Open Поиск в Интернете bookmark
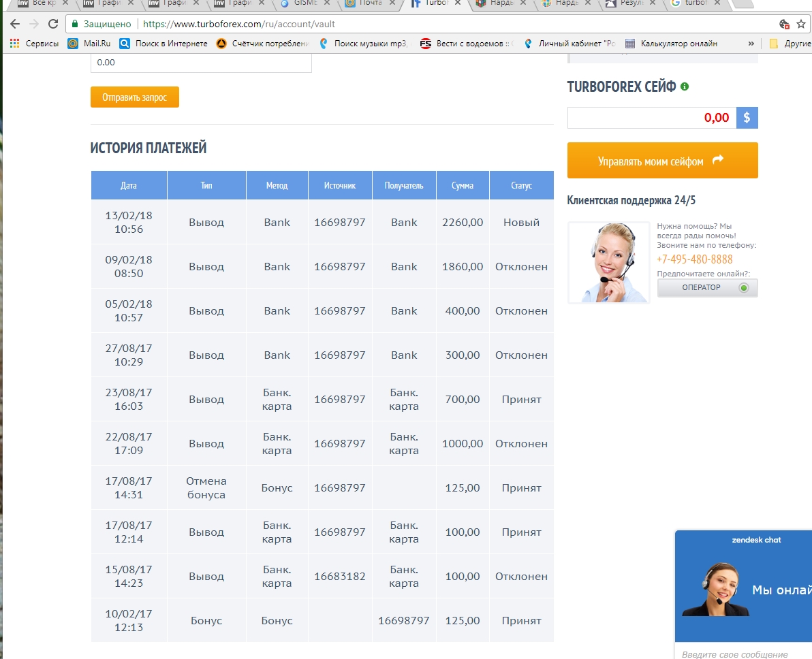The height and width of the screenshot is (659, 812). point(163,44)
